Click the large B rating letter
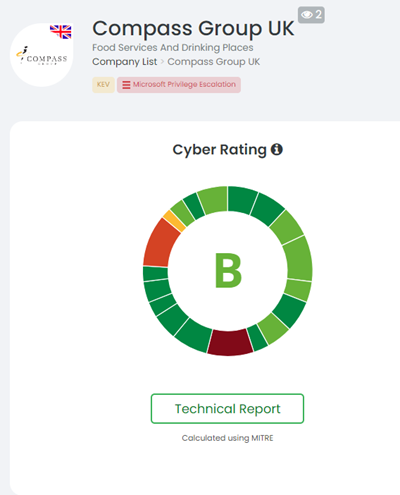Image resolution: width=400 pixels, height=495 pixels. [228, 270]
